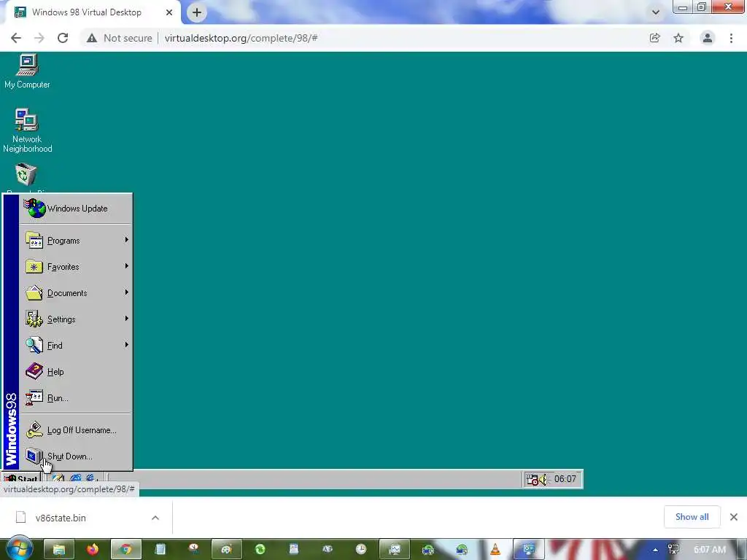Choose Shut Down... in Start menu
Image resolution: width=747 pixels, height=560 pixels.
tap(76, 456)
